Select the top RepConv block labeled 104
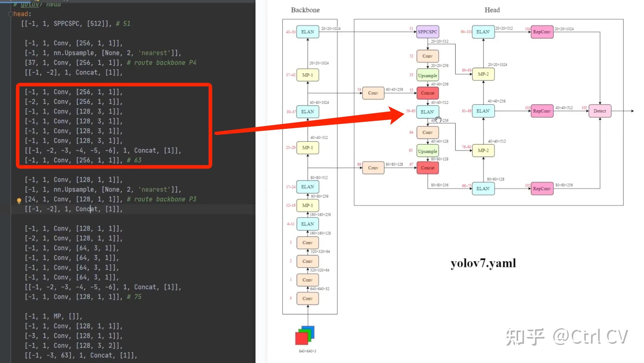This screenshot has width=644, height=363. click(542, 32)
